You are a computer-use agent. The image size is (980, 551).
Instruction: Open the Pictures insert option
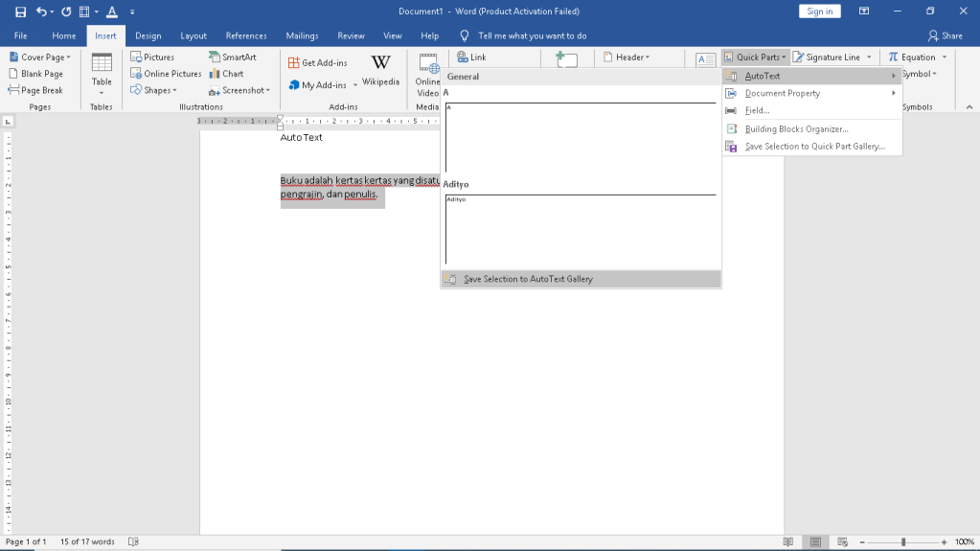(152, 57)
